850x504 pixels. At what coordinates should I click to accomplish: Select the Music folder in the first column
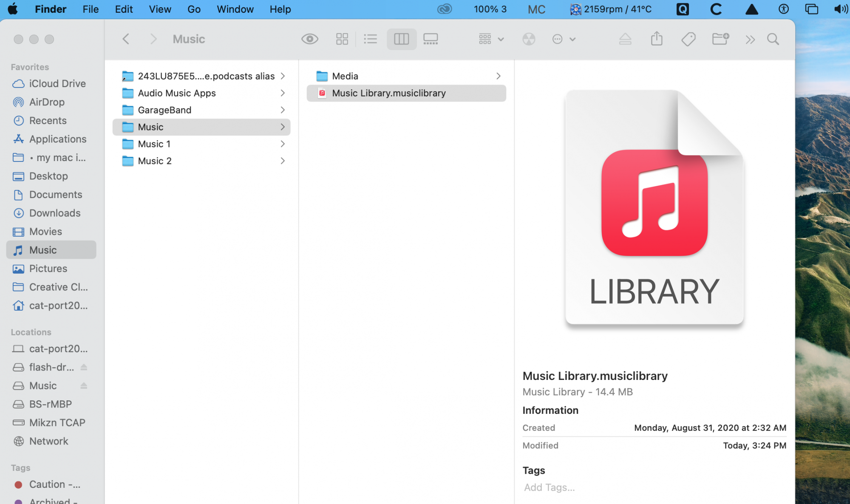[x=201, y=127]
